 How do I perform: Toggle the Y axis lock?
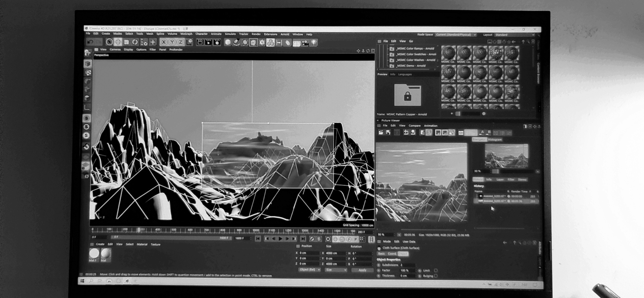[x=172, y=42]
